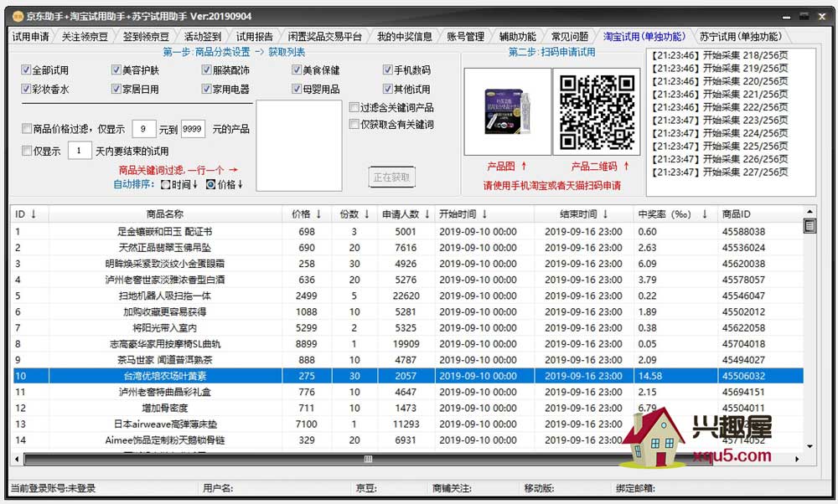Select row 泸州老窖世家淡雅浓香型白酒
This screenshot has width=838, height=504.
click(408, 280)
